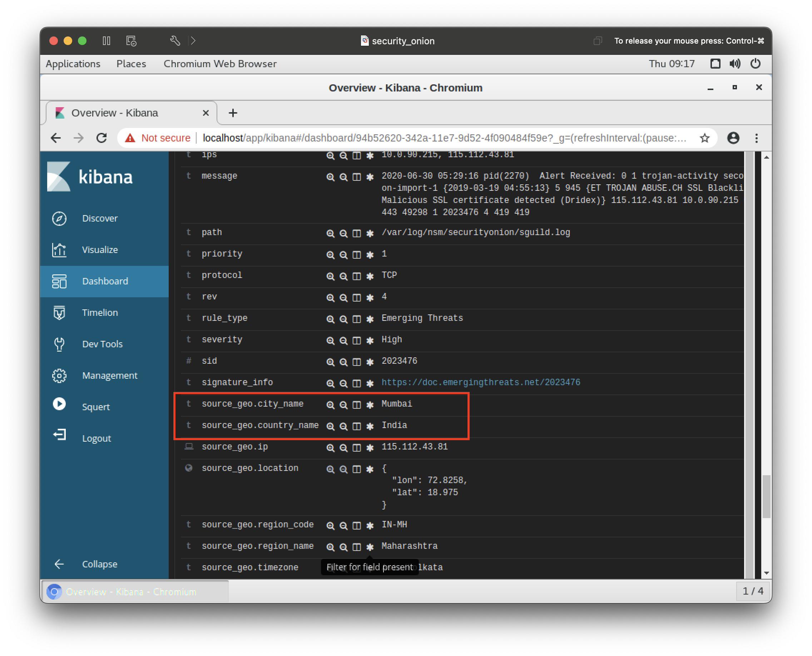The image size is (812, 656).
Task: Filter for field present on severity row
Action: click(x=370, y=341)
